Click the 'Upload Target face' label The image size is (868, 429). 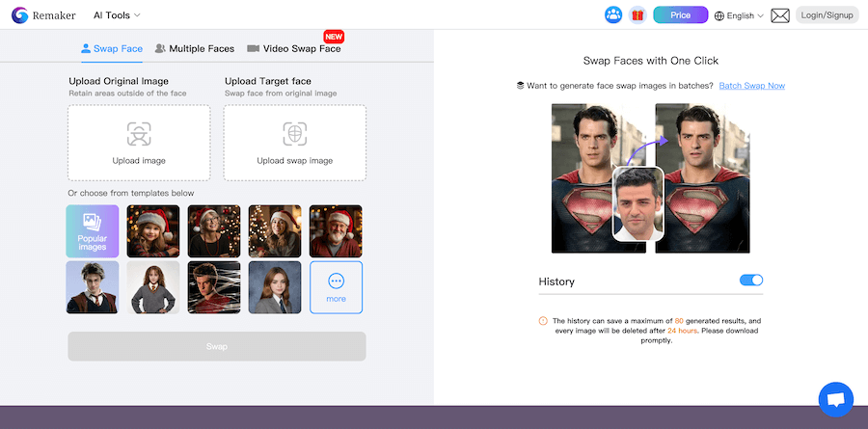(268, 81)
